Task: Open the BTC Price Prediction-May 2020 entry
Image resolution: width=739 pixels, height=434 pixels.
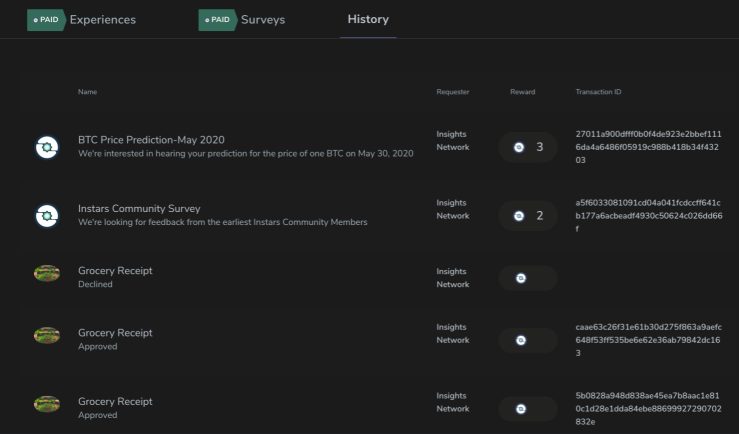Action: (x=151, y=140)
